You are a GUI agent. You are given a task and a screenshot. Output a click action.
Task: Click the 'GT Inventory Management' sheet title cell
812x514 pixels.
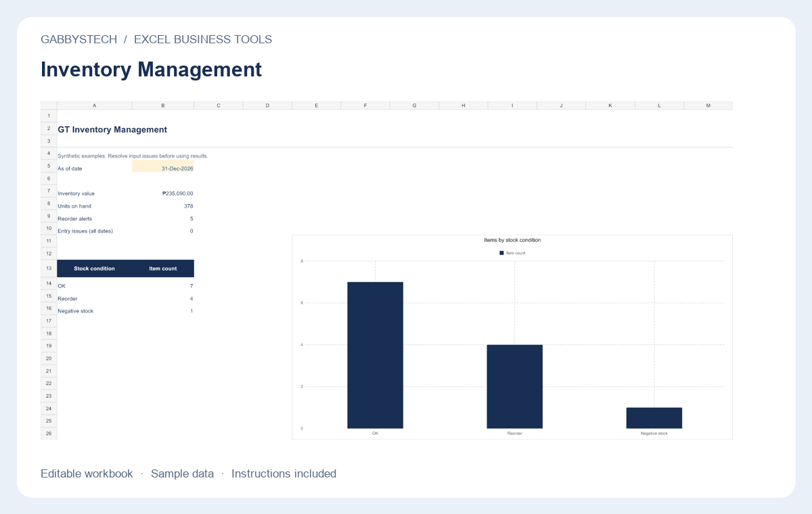pyautogui.click(x=112, y=129)
